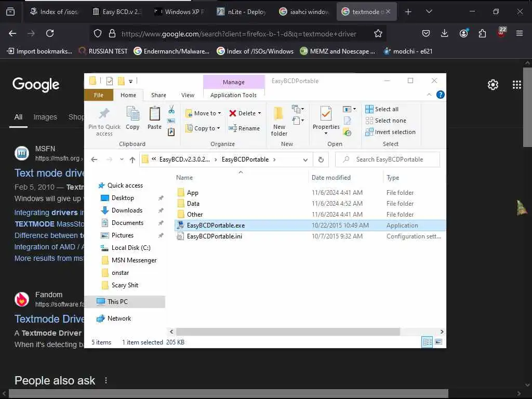Viewport: 532px width, 399px height.
Task: Open Delete dropdown arrow
Action: click(260, 113)
